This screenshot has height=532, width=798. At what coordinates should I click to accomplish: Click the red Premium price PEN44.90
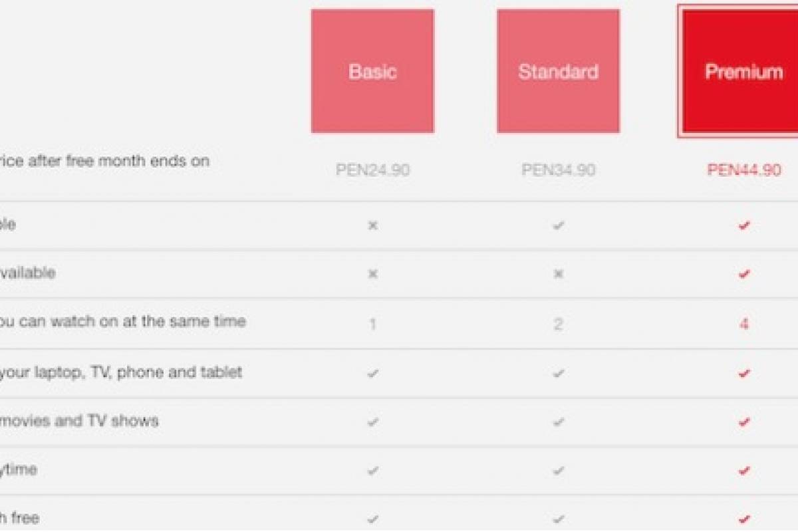pyautogui.click(x=743, y=170)
